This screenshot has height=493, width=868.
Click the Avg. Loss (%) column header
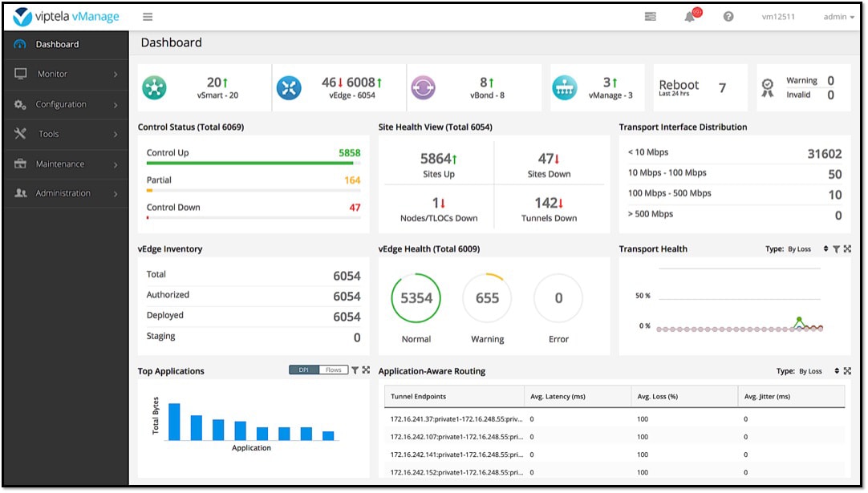click(684, 396)
